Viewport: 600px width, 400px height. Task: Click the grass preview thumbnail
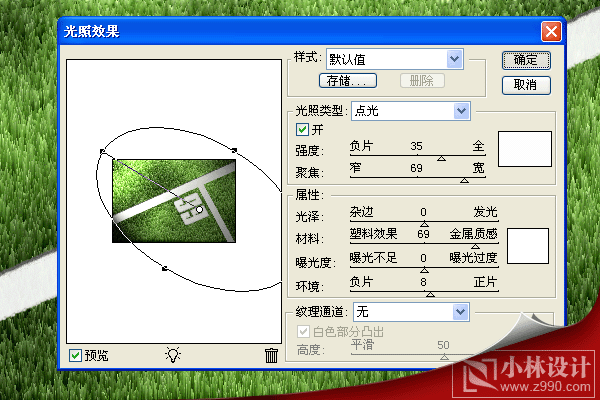pyautogui.click(x=174, y=201)
